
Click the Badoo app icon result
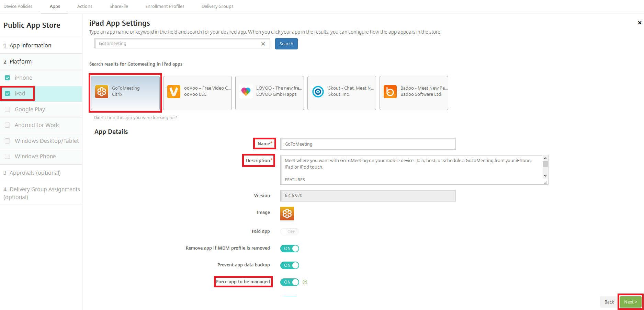[x=390, y=92]
